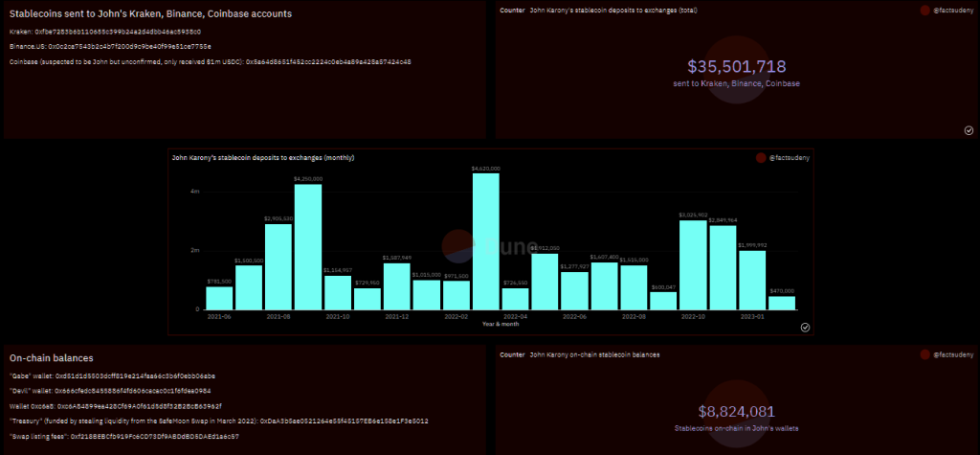This screenshot has height=455, width=980.
Task: Select the $470,000 bar in the chart
Action: click(782, 302)
